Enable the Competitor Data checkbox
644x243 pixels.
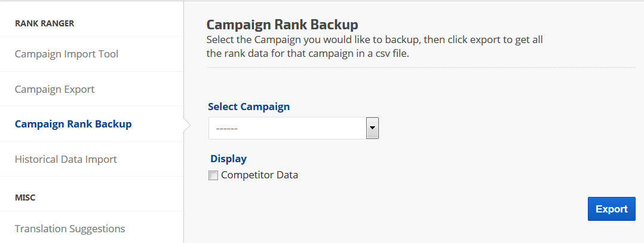(x=213, y=176)
